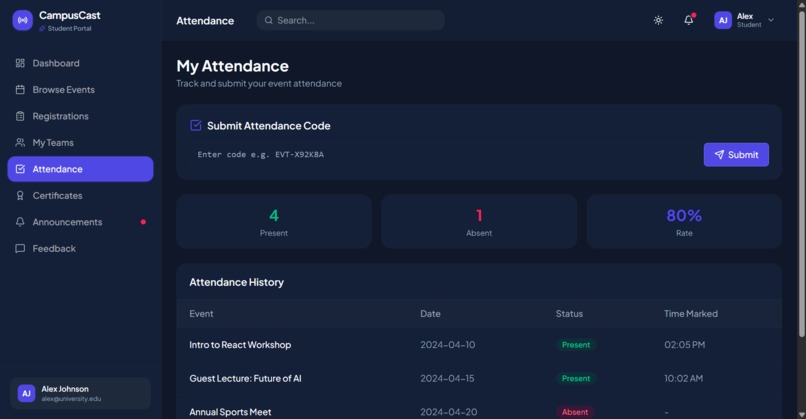Viewport: 806px width, 419px height.
Task: Click the Registrations clipboard icon
Action: [20, 116]
